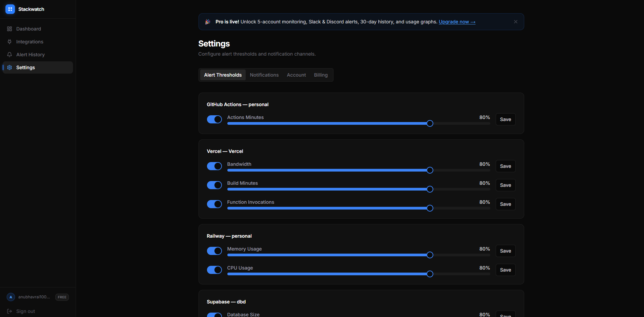644x317 pixels.
Task: Disable the Actions Minutes alert toggle
Action: 214,119
